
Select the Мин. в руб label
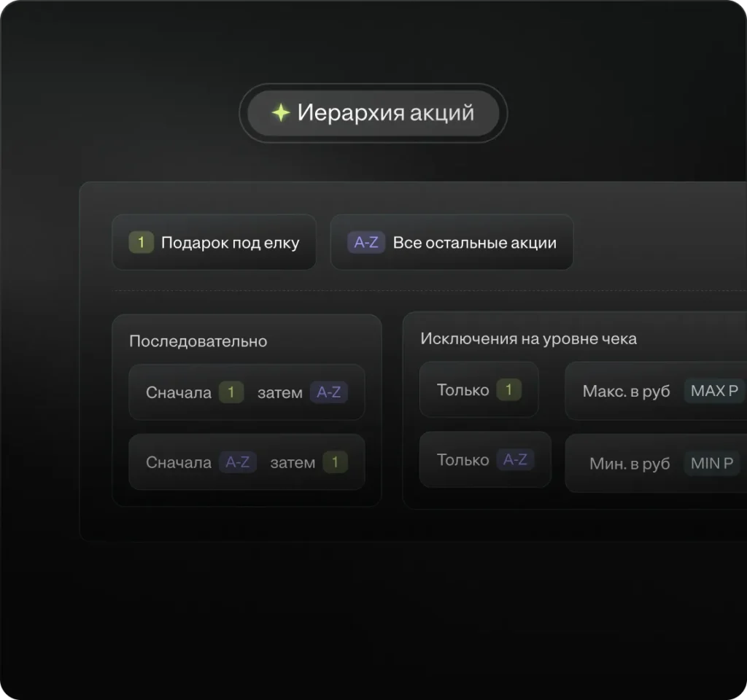coord(630,464)
